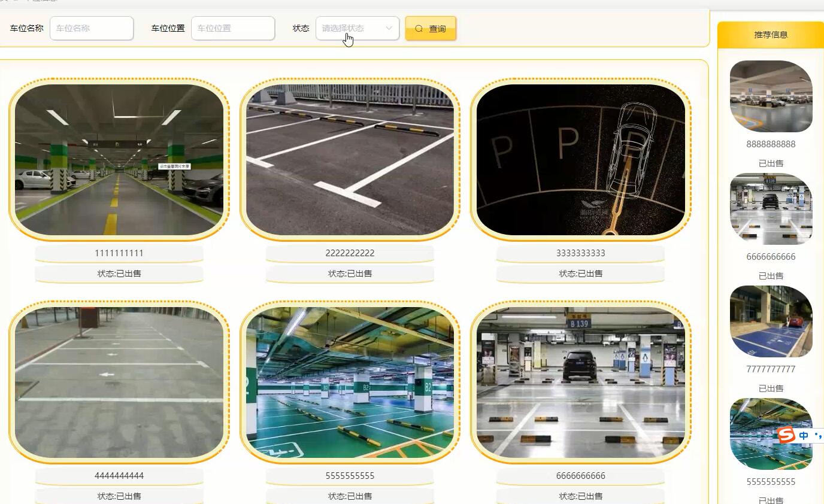Open the 请选择状态 status dropdown
824x504 pixels.
tap(358, 28)
